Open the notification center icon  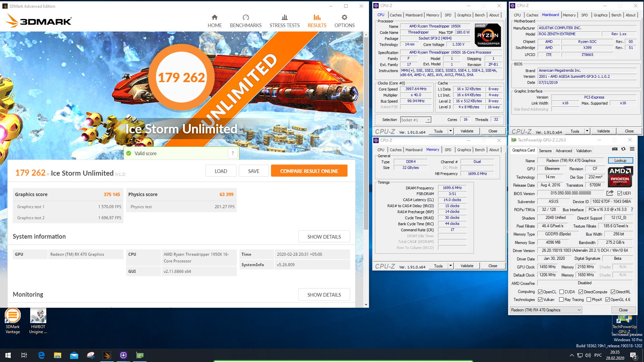coord(634,355)
